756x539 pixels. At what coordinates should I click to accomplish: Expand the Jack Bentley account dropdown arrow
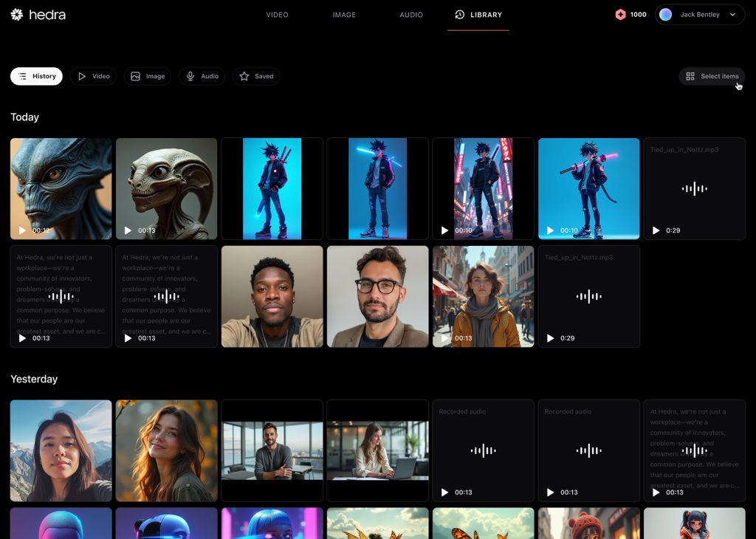[732, 15]
